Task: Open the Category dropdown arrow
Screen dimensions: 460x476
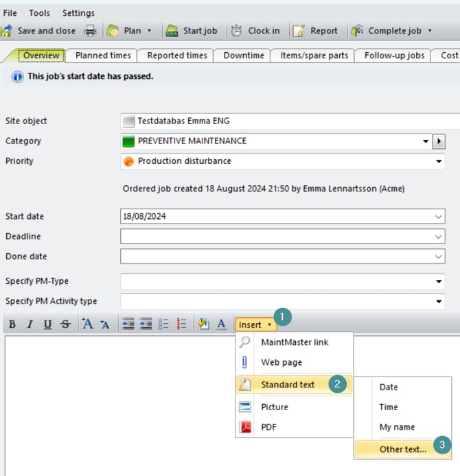Action: click(x=426, y=141)
